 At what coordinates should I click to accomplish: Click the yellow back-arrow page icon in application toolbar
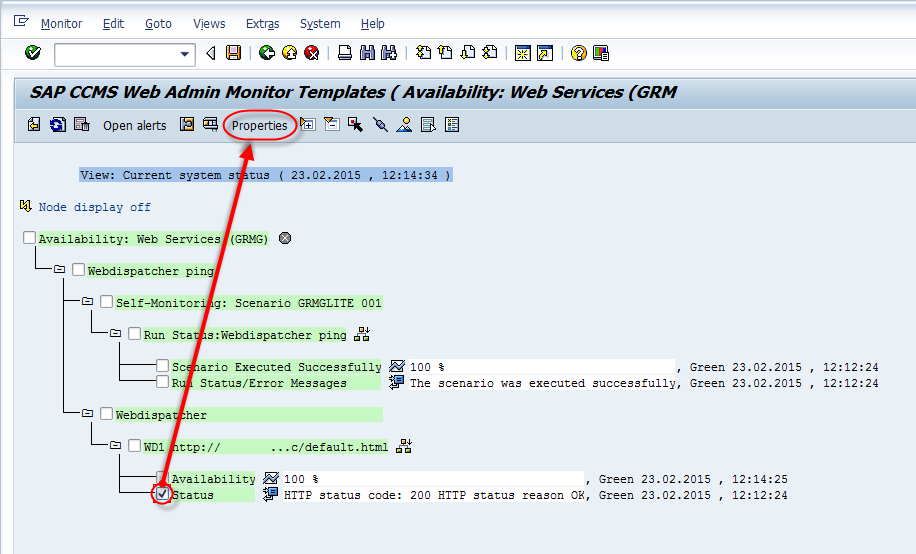[34, 124]
